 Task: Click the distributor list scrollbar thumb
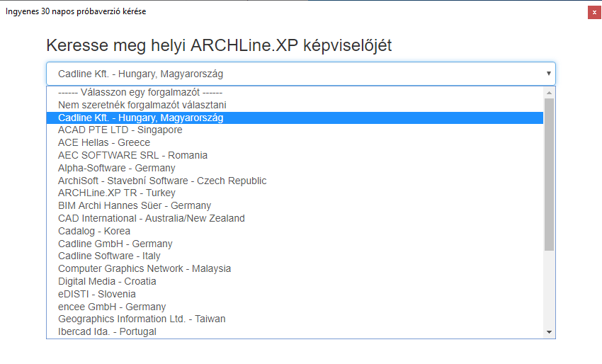pos(549,175)
